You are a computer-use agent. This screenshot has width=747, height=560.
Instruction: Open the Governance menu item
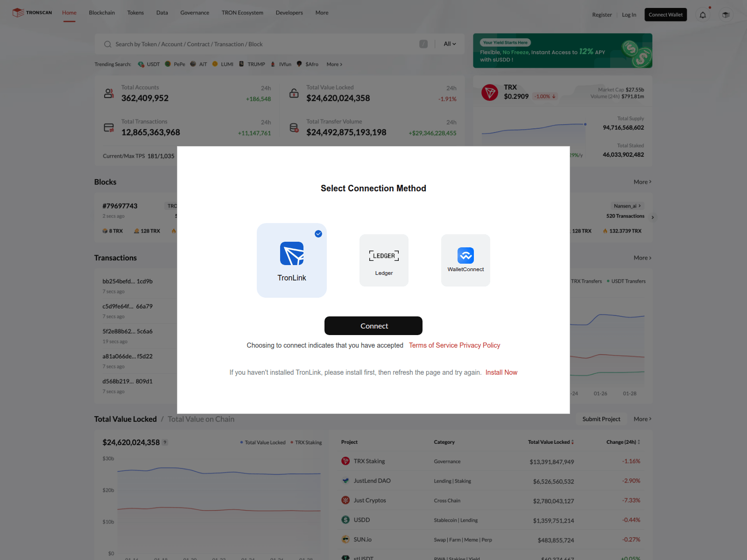(195, 13)
